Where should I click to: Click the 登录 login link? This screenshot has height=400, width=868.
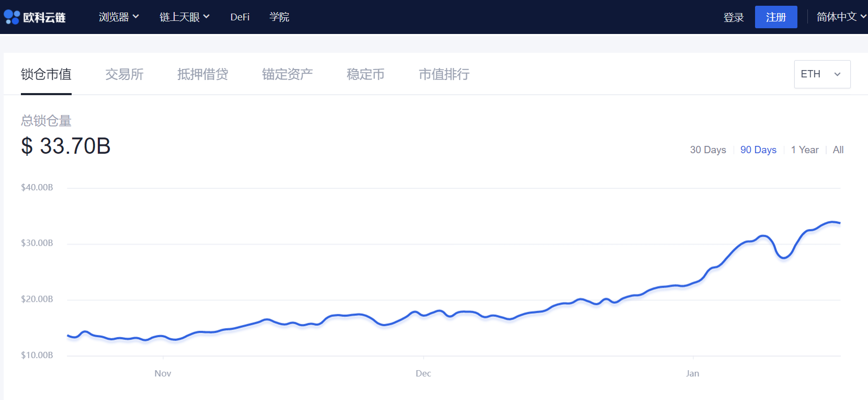[733, 17]
